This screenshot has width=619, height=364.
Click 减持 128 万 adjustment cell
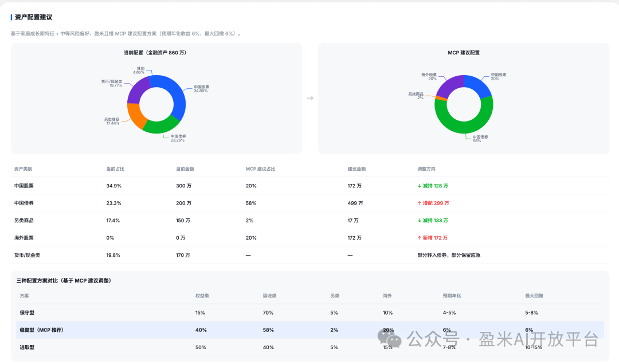click(x=433, y=186)
